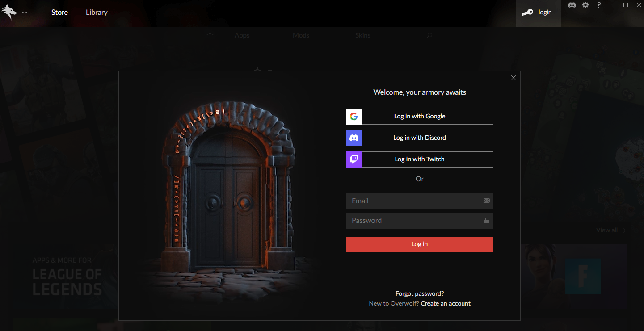
Task: Click the store search magnifier icon
Action: click(x=429, y=36)
